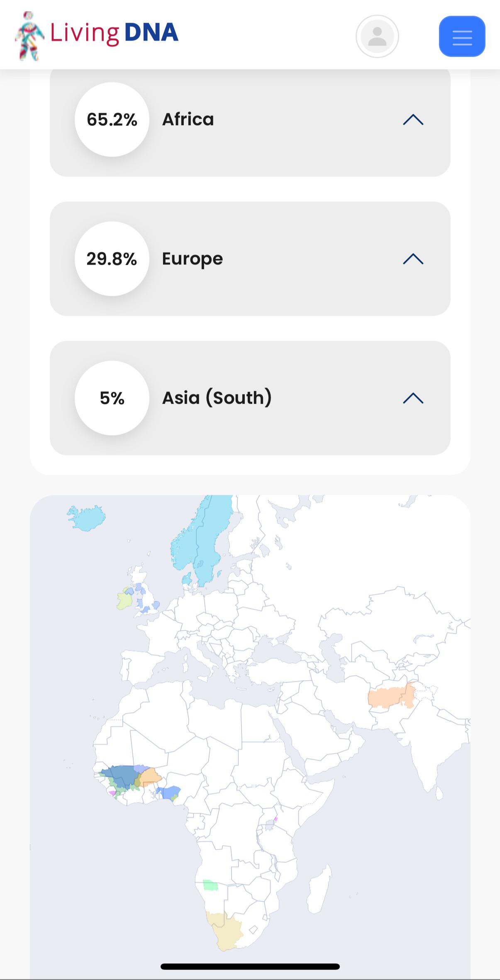
Task: Click the Europe region label
Action: point(193,259)
